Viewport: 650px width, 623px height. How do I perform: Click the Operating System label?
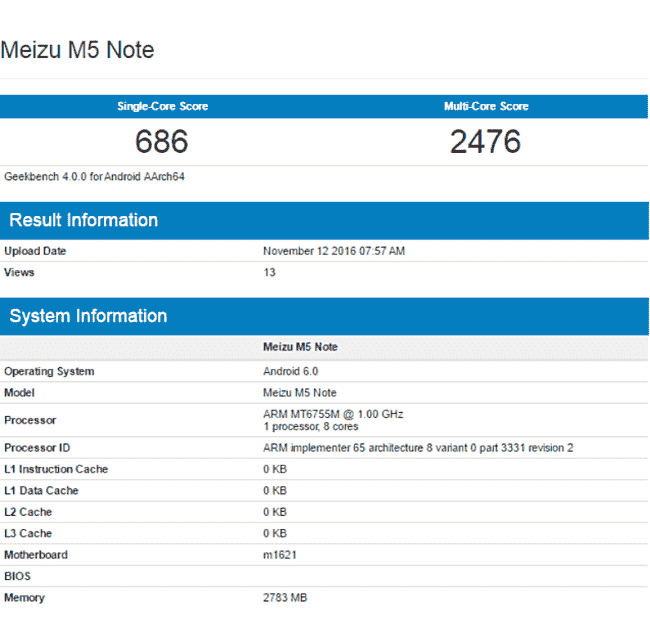[x=49, y=371]
